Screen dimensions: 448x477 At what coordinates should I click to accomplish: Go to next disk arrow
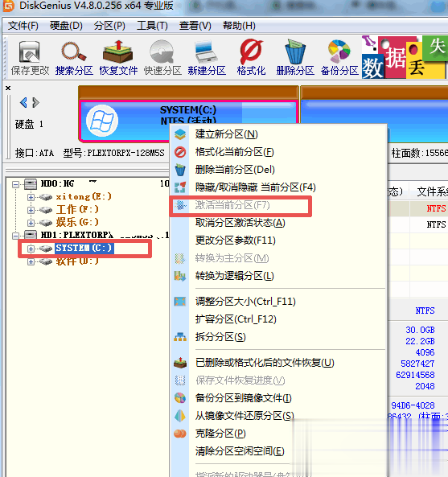35,102
